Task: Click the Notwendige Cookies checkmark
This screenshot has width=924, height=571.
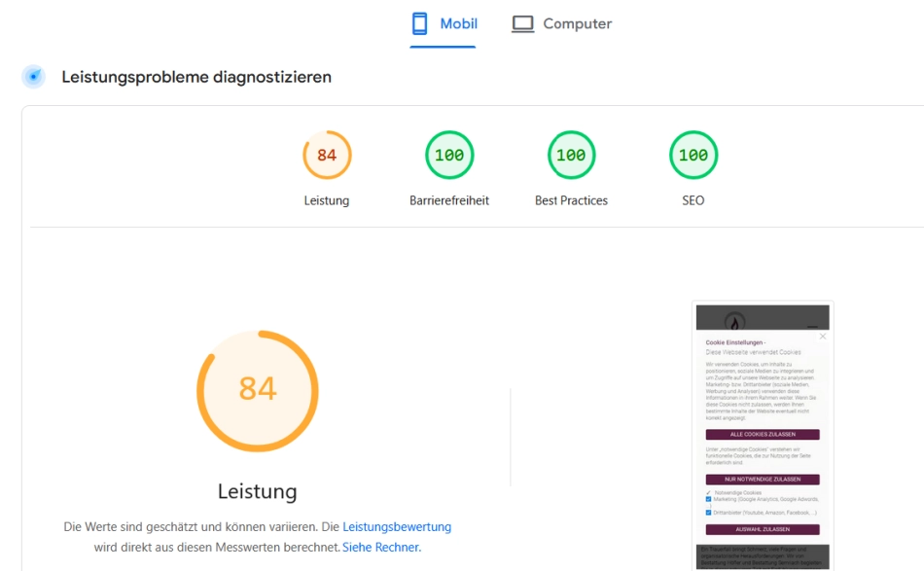Action: [x=708, y=492]
